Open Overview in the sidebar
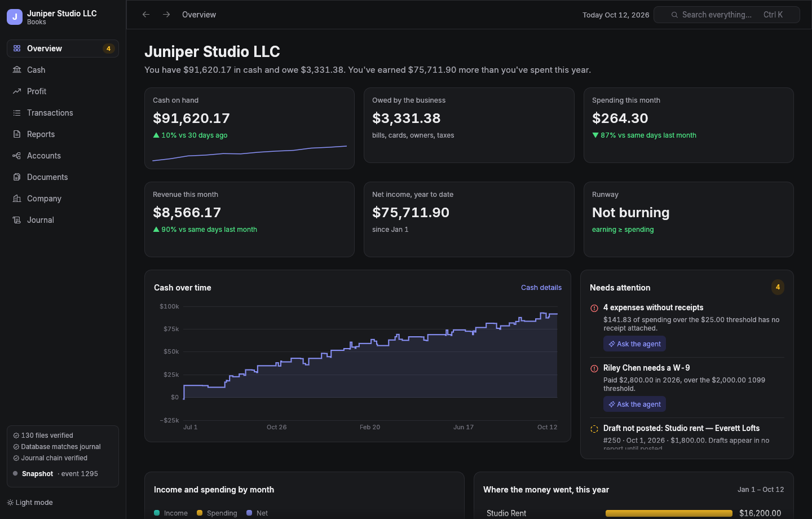Image resolution: width=812 pixels, height=519 pixels. point(63,49)
